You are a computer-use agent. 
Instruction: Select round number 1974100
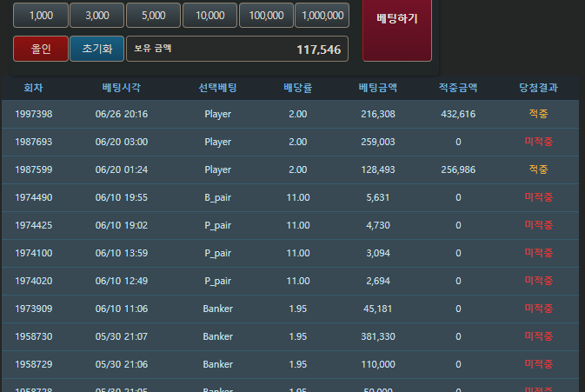coord(34,253)
